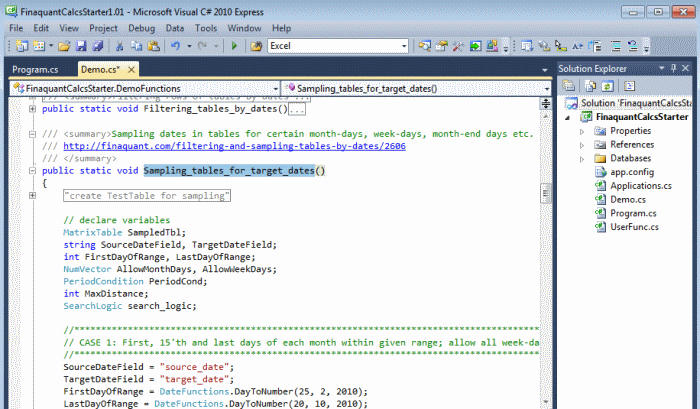This screenshot has height=409, width=700.
Task: Open the Undo history dropdown arrow
Action: [x=189, y=46]
